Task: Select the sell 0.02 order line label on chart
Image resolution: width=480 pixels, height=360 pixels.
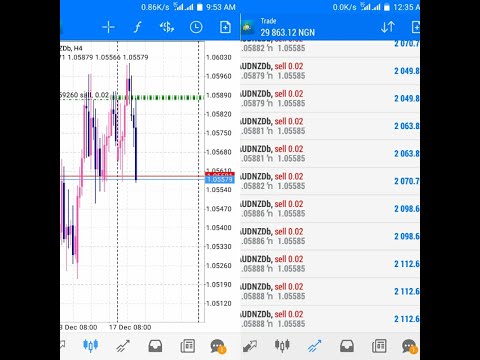Action: point(85,95)
